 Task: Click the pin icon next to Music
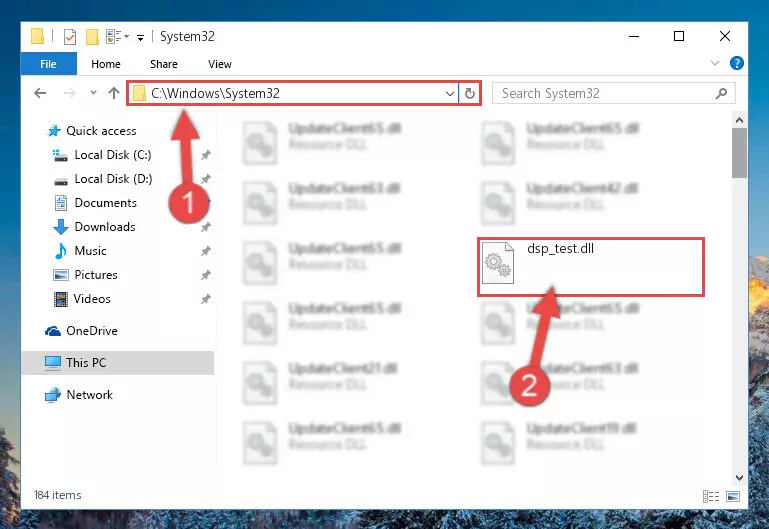point(205,251)
